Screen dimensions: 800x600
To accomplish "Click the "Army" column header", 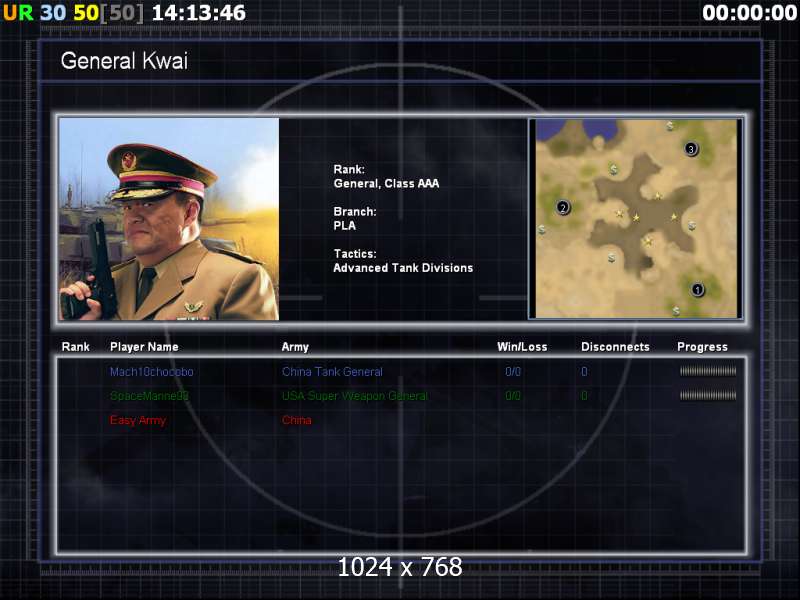I will point(295,347).
